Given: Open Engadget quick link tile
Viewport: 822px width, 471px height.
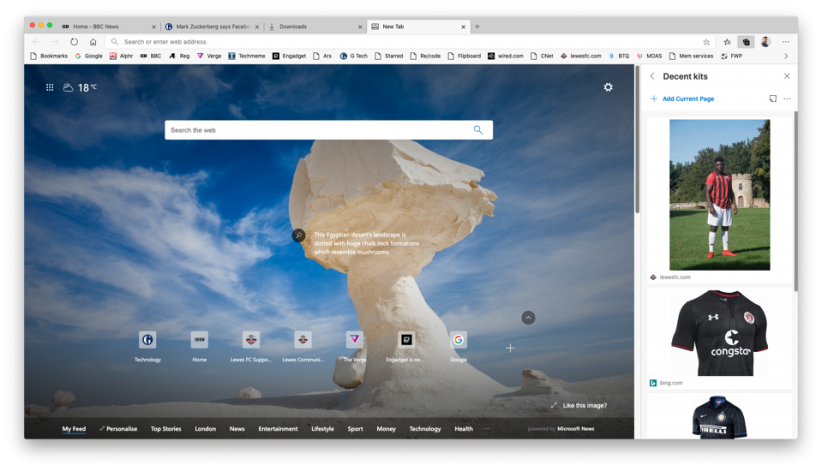Looking at the screenshot, I should (406, 346).
